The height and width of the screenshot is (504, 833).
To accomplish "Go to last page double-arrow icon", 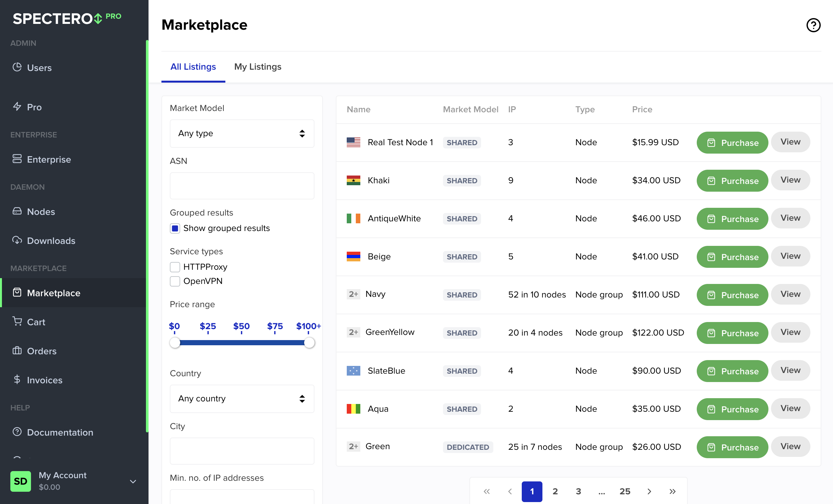I will tap(672, 491).
